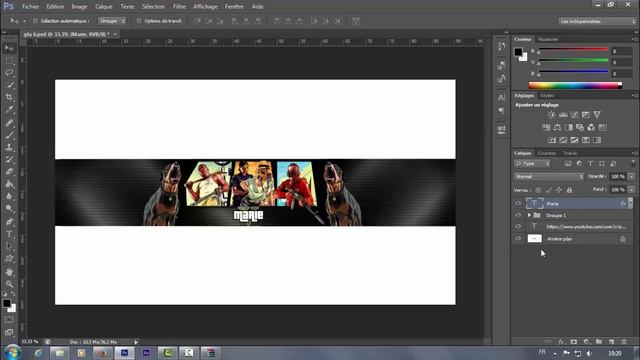Screen dimensions: 640x360
Task: Add a Photo Filter adjustment
Action: click(x=580, y=127)
